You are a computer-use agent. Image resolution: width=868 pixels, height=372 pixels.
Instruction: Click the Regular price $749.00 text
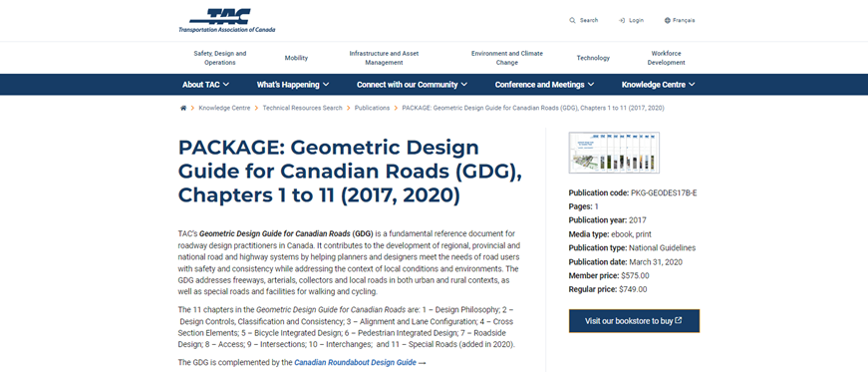(608, 289)
